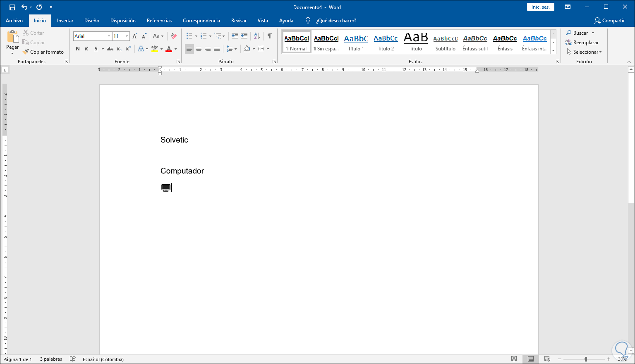Switch to the Referencias tab
This screenshot has width=635, height=364.
tap(159, 21)
